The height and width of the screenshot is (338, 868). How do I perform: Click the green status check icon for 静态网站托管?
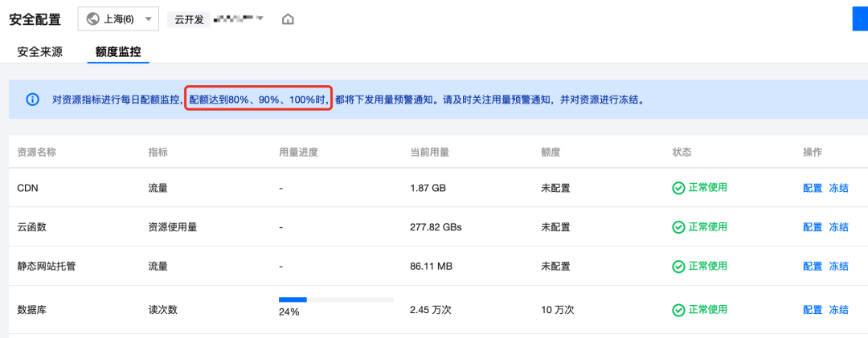point(678,267)
